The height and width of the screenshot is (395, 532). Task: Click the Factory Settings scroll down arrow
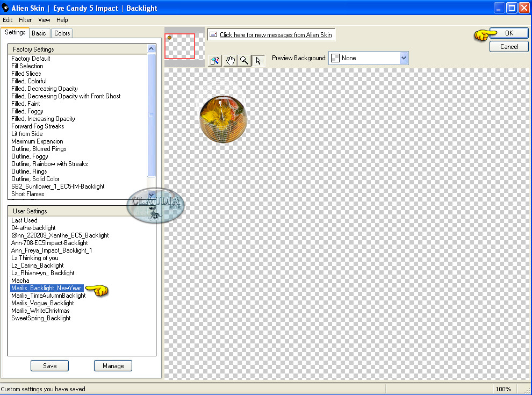[x=152, y=195]
